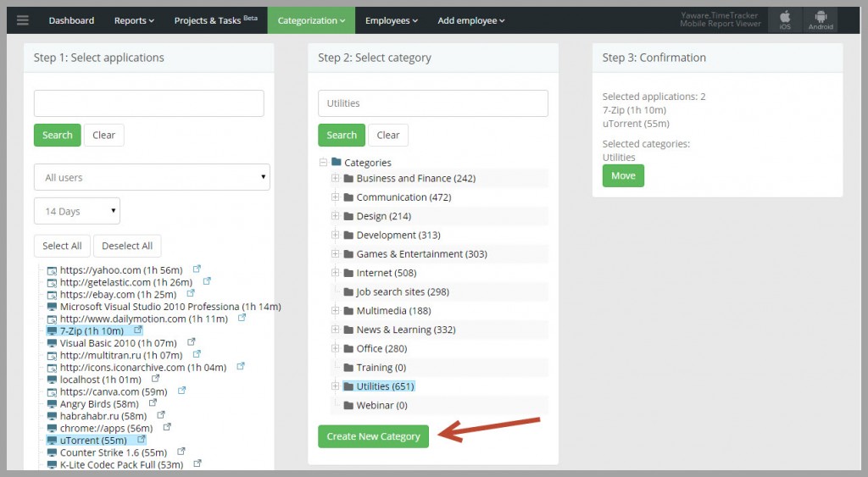The image size is (868, 477).
Task: Open the Reports menu
Action: pyautogui.click(x=134, y=20)
